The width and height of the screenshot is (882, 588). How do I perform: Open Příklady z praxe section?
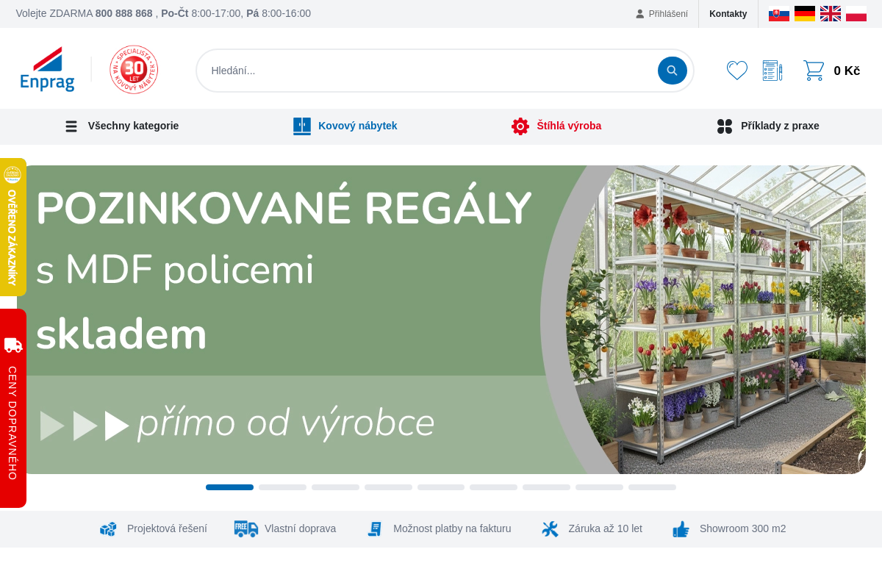780,126
